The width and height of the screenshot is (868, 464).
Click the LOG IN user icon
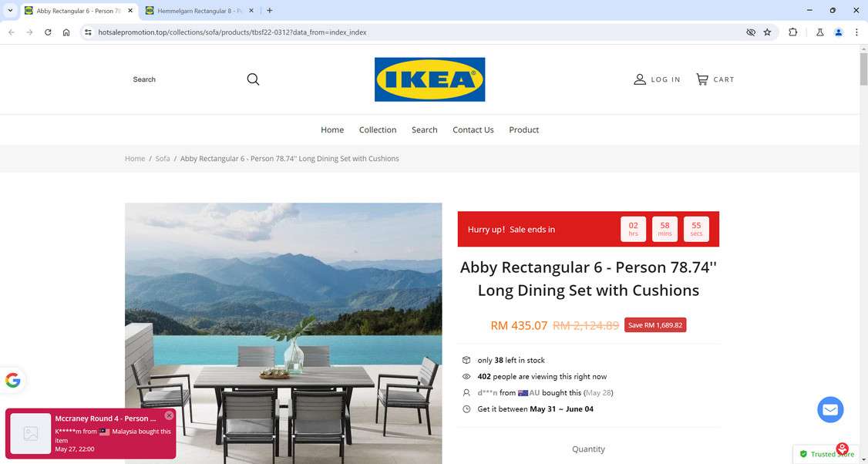tap(640, 79)
